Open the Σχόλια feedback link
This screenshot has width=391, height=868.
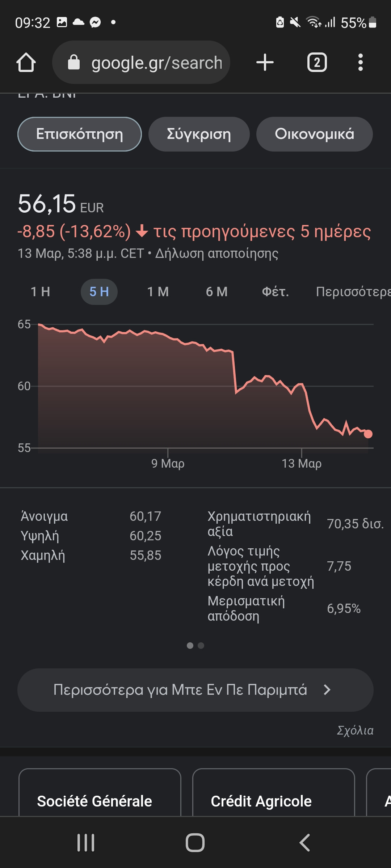click(355, 730)
